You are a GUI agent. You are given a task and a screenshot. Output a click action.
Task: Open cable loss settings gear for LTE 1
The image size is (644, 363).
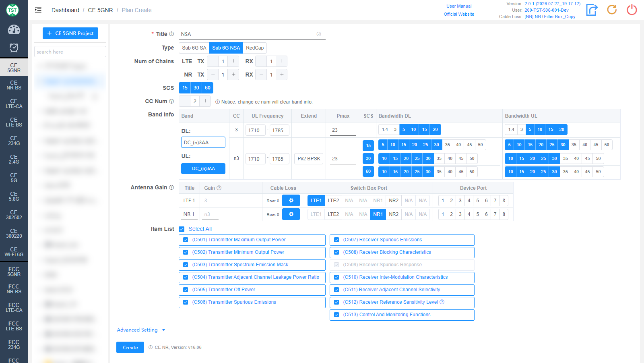click(291, 200)
